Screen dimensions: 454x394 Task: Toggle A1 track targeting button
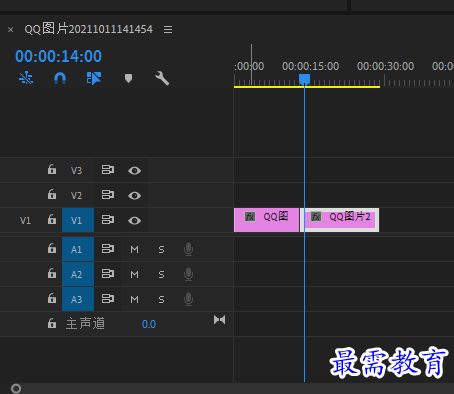click(x=78, y=249)
